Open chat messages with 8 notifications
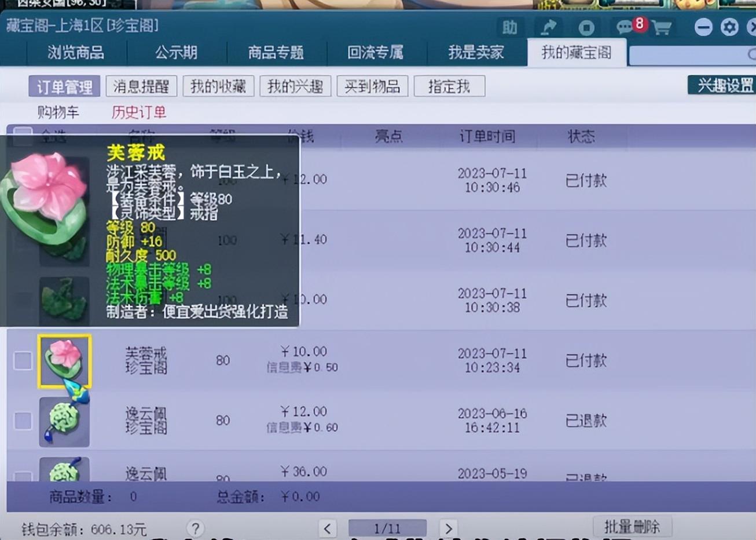Screen dimensions: 756x540 click(x=625, y=27)
